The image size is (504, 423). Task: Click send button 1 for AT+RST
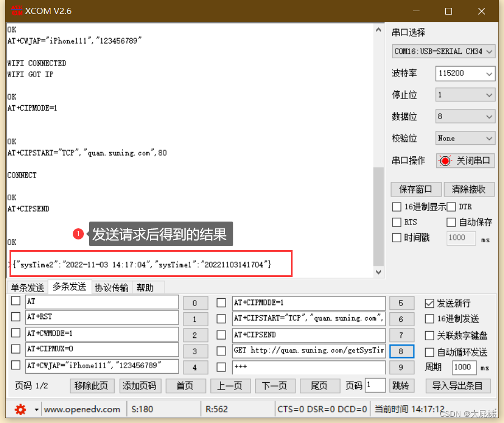(x=195, y=319)
